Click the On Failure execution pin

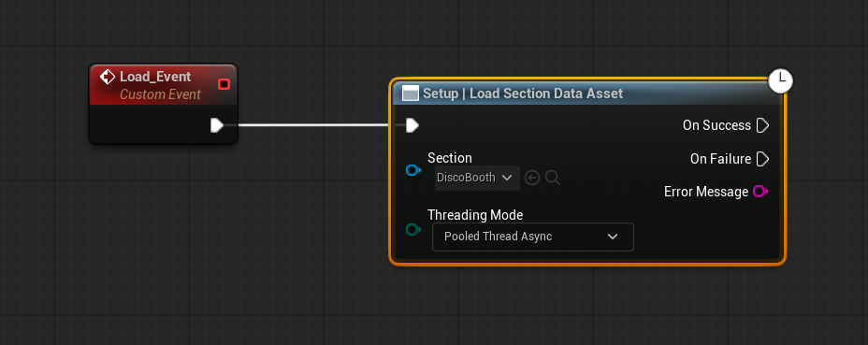coord(763,159)
